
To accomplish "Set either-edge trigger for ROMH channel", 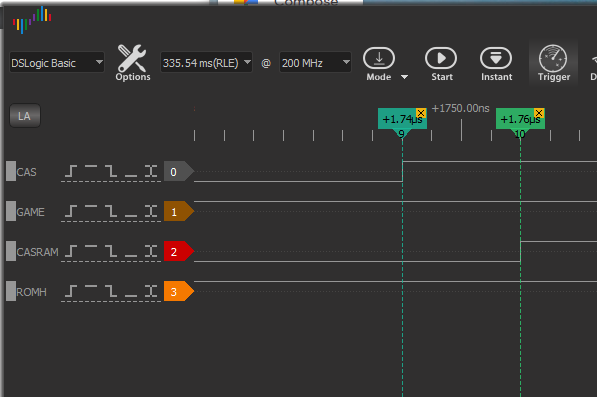I will 151,291.
